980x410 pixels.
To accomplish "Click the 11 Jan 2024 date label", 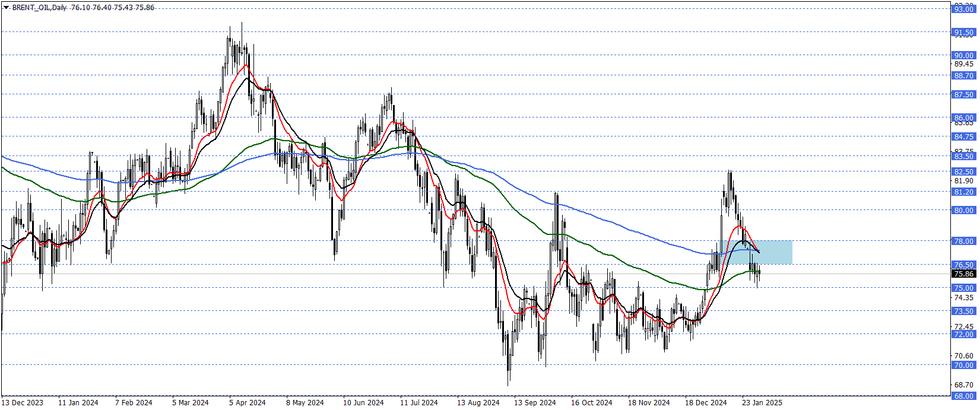I will (78, 402).
